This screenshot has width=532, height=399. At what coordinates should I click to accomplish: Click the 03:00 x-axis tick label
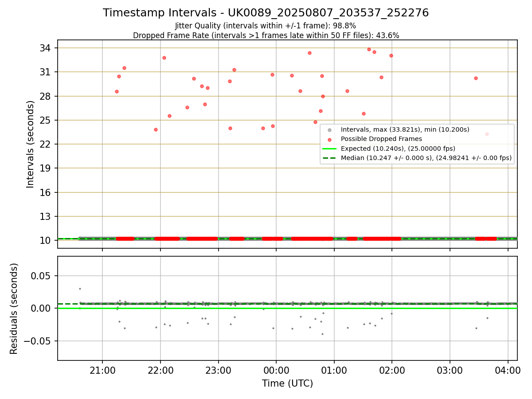tap(450, 370)
